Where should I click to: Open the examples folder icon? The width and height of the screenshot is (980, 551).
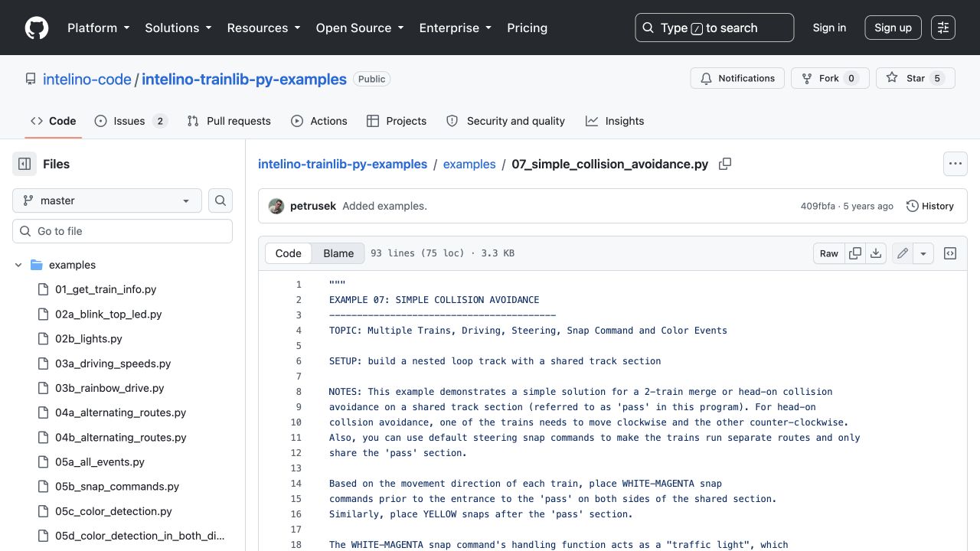point(36,265)
